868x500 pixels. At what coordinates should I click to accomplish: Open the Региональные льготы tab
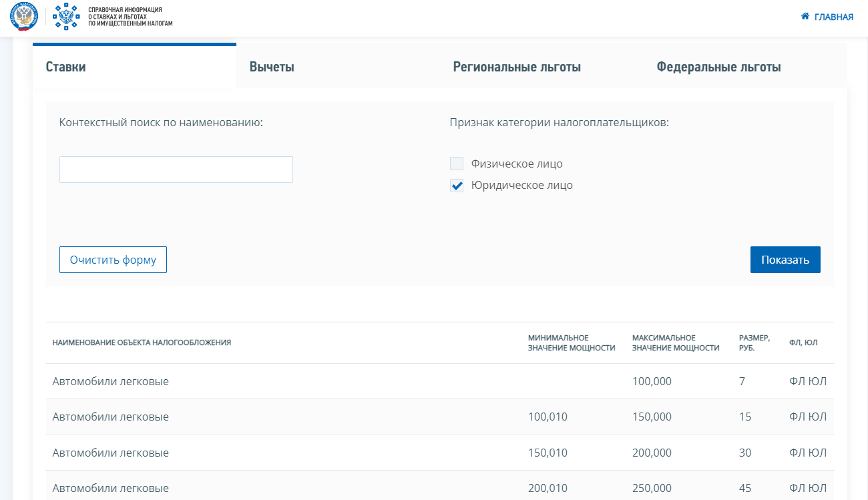tap(515, 67)
